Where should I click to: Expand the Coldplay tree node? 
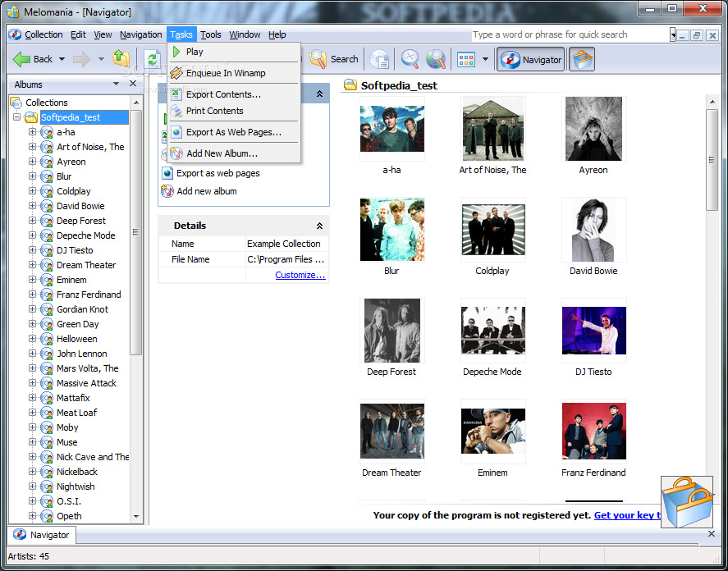click(x=32, y=191)
